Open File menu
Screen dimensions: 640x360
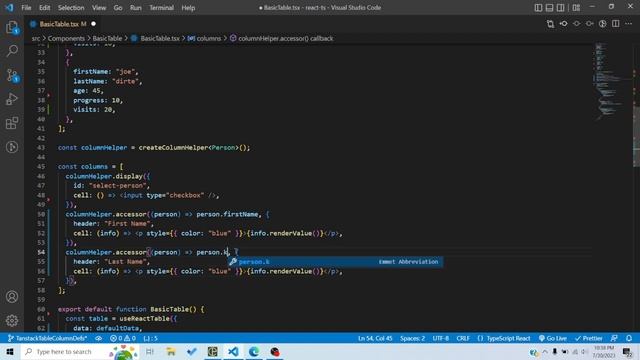[x=26, y=7]
